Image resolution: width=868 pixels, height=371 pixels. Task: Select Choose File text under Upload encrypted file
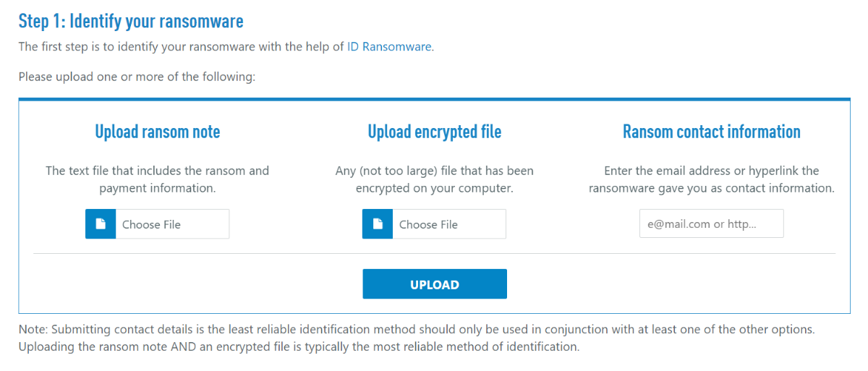click(x=428, y=225)
